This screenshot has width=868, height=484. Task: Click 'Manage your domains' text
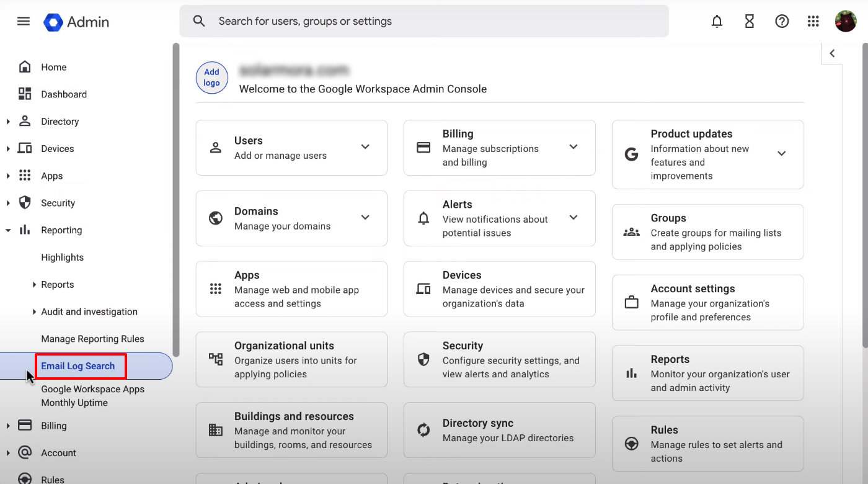[282, 226]
